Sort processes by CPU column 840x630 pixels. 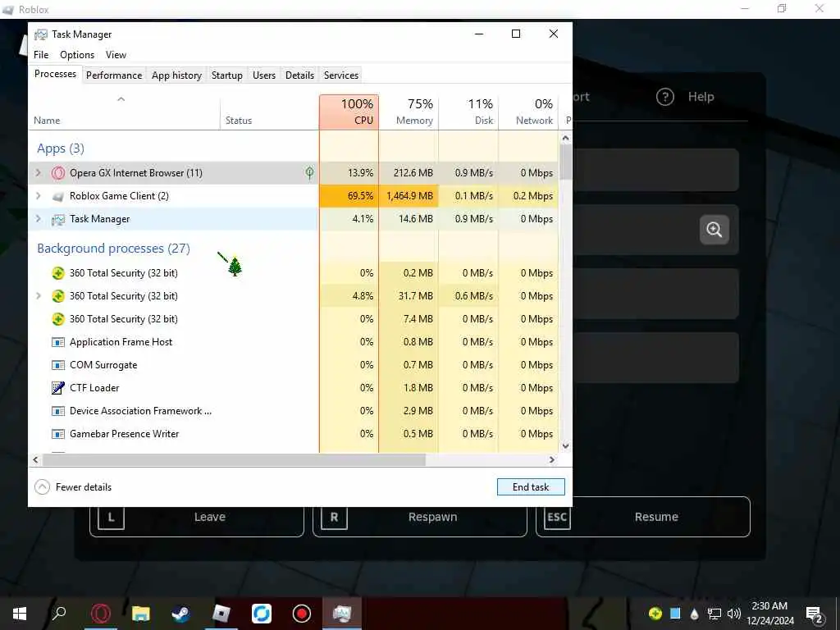(349, 112)
